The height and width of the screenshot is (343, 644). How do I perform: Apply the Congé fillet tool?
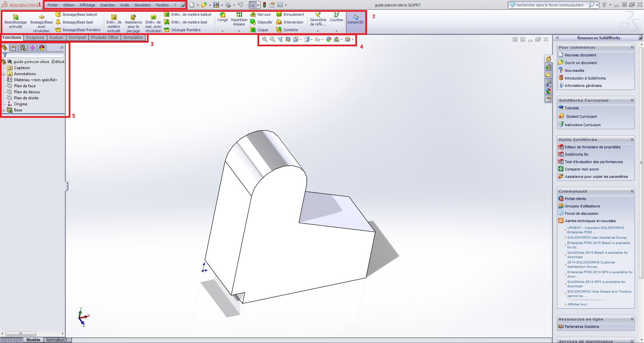tap(222, 17)
